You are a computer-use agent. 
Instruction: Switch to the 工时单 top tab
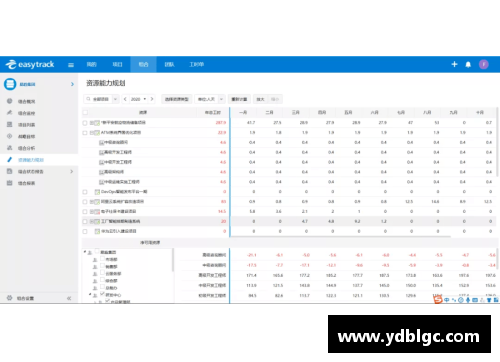[197, 64]
